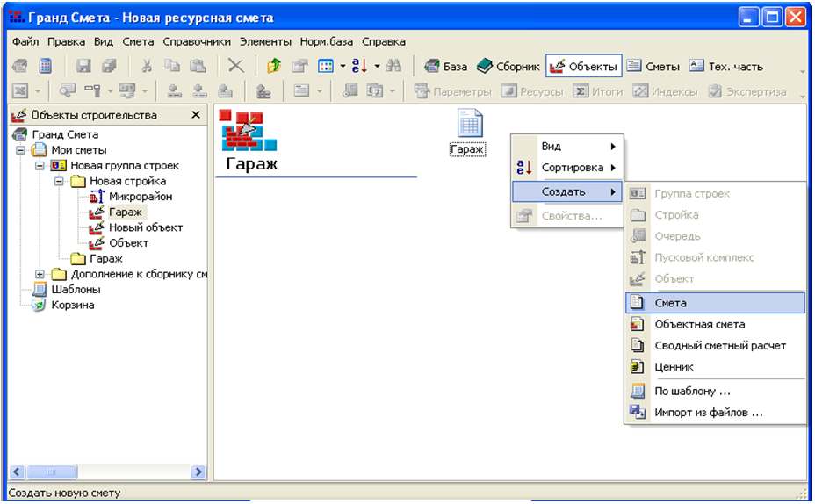Click the save all multiple disks icon
This screenshot has width=815, height=504.
tap(109, 66)
